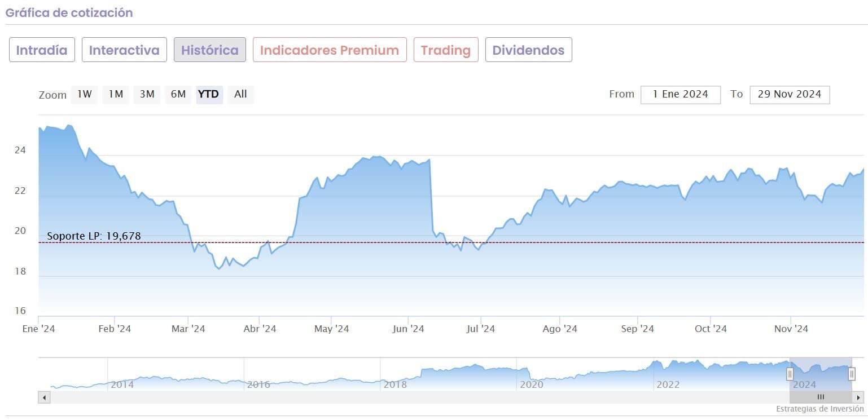Open the Estrategias de Inversión credit link
The height and width of the screenshot is (420, 868).
tap(819, 409)
